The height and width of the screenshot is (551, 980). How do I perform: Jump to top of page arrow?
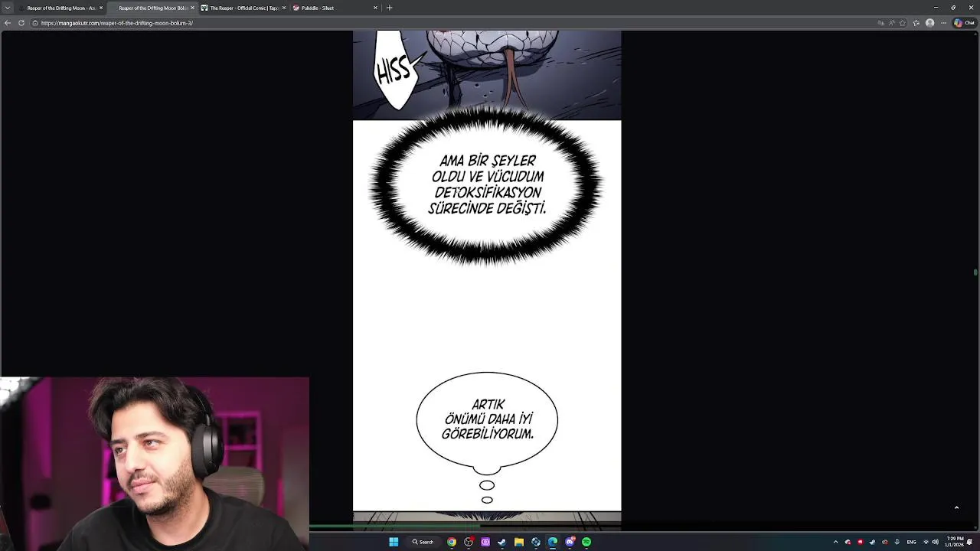956,507
